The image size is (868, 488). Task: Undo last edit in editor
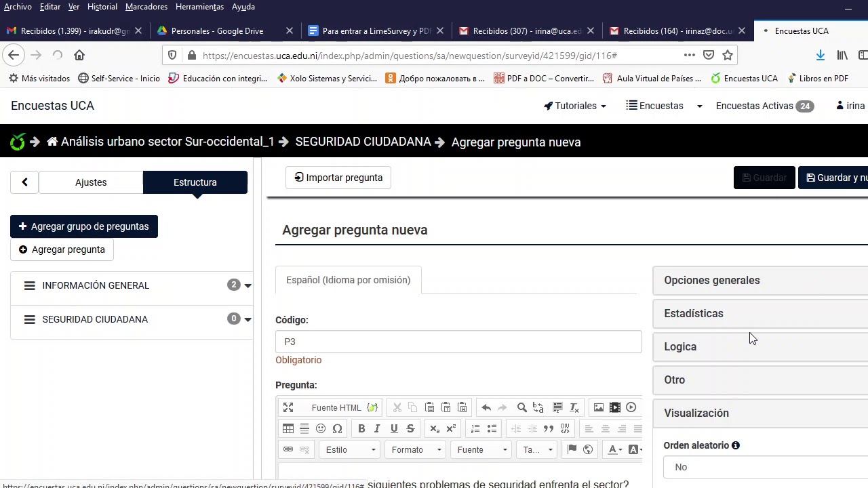(486, 407)
